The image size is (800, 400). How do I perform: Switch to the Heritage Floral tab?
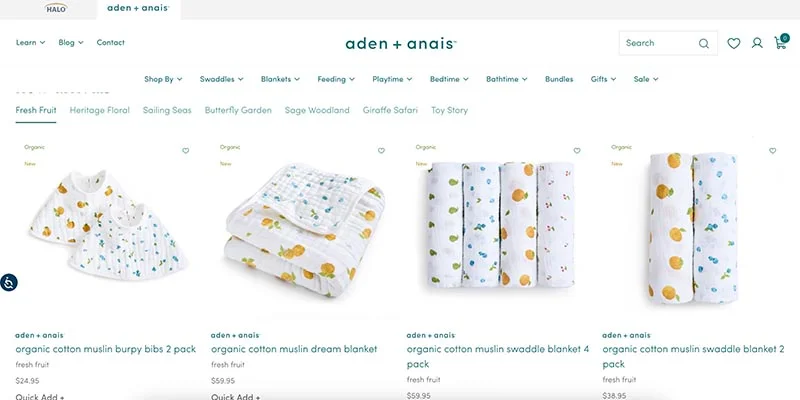(99, 110)
